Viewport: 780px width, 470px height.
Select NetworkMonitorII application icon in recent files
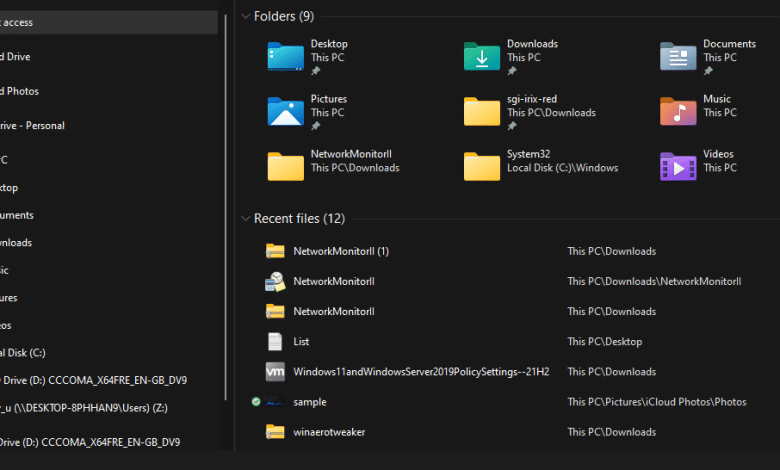coord(275,282)
